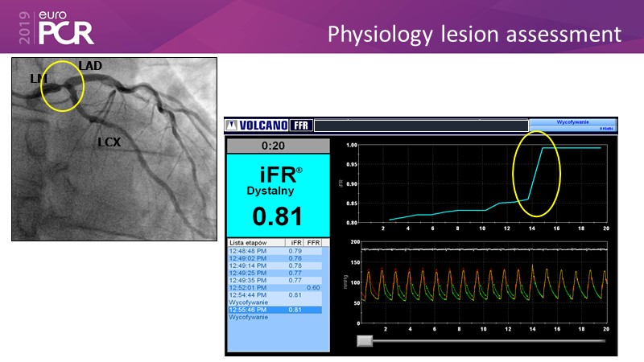Click the LAD label on the angiogram
The image size is (644, 362).
click(90, 65)
